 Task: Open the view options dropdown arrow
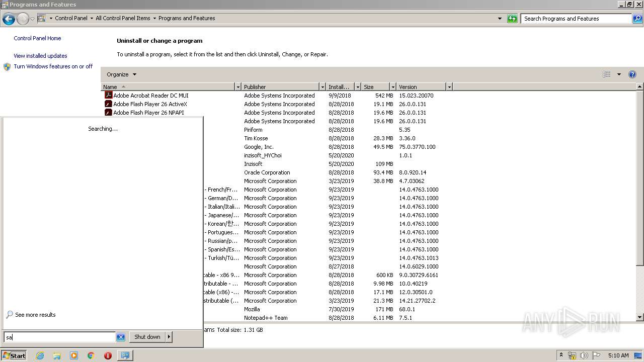pyautogui.click(x=619, y=74)
